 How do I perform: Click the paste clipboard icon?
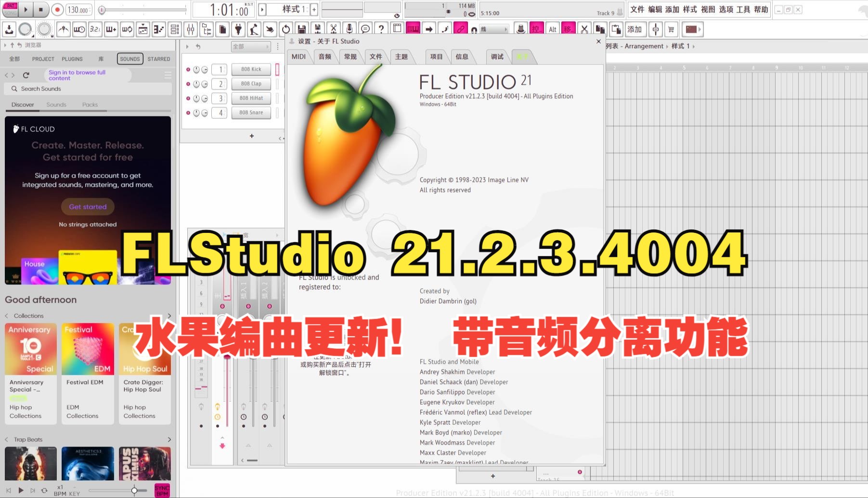pyautogui.click(x=616, y=29)
